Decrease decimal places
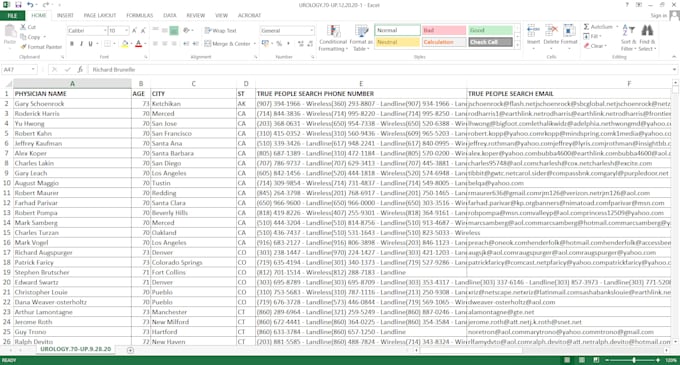Screen dimensions: 680x365 point(310,44)
